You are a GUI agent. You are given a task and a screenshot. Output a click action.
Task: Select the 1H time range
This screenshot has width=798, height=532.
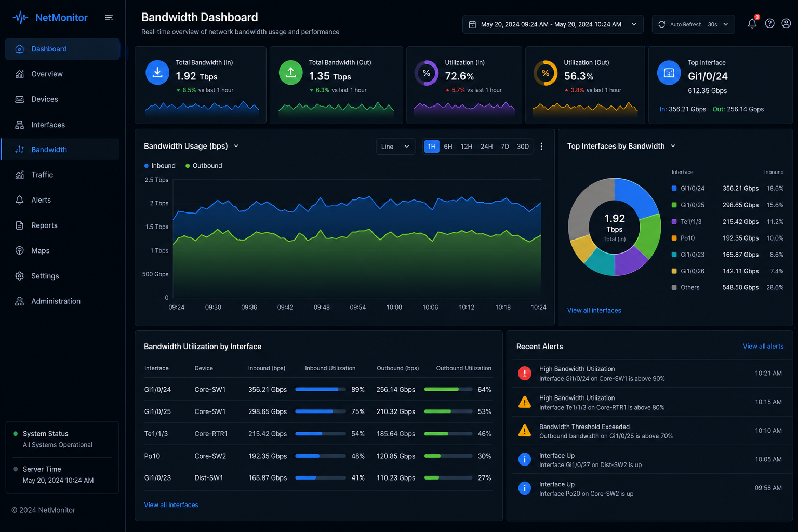click(432, 147)
